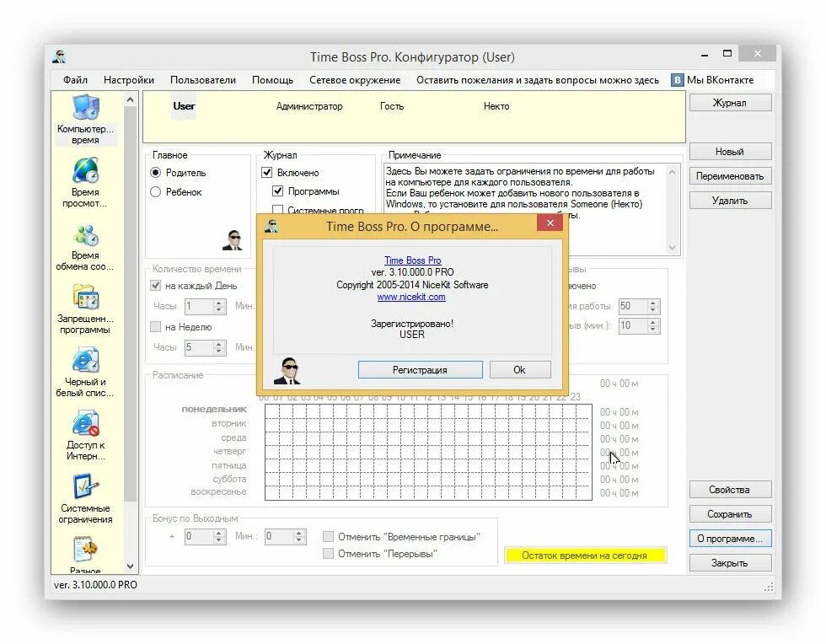The height and width of the screenshot is (644, 826).
Task: Click the Удалить button
Action: (x=730, y=201)
